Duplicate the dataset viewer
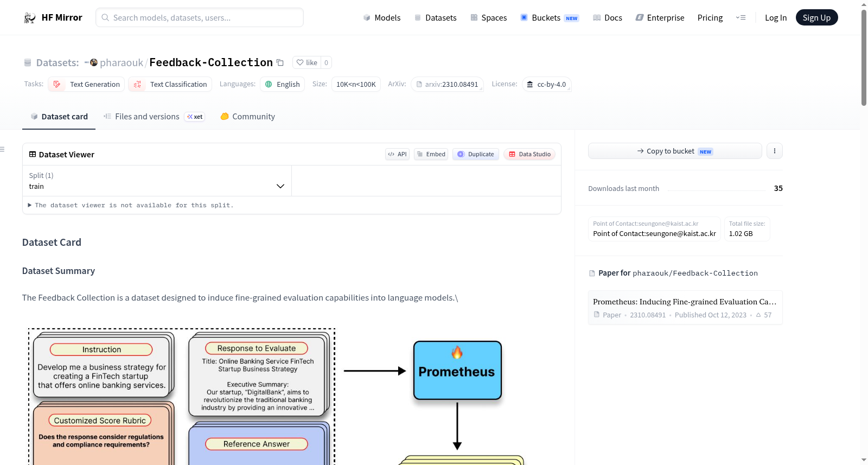The height and width of the screenshot is (465, 868). pyautogui.click(x=475, y=154)
